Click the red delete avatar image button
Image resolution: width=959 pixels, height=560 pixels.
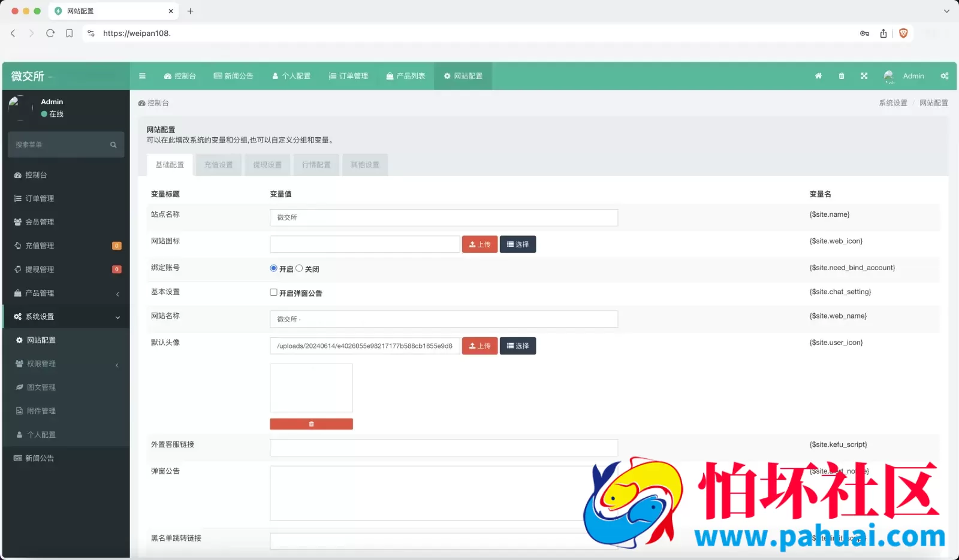[311, 424]
